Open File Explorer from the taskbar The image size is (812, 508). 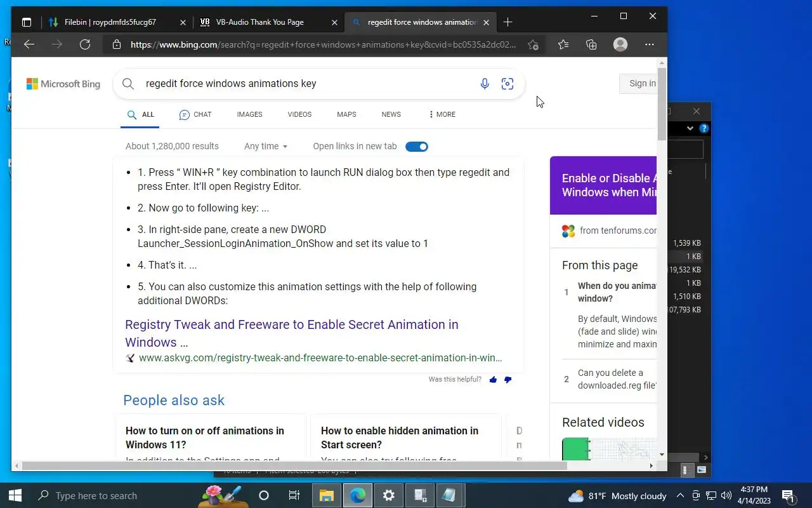click(326, 495)
